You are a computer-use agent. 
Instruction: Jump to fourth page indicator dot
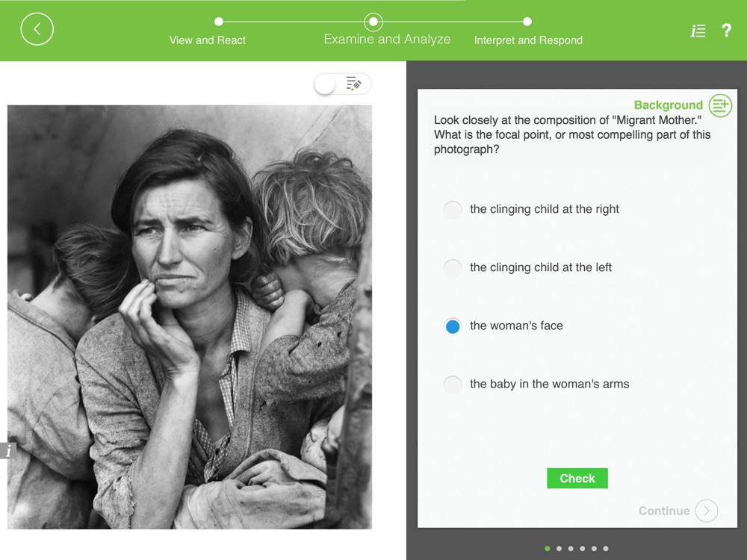click(583, 549)
